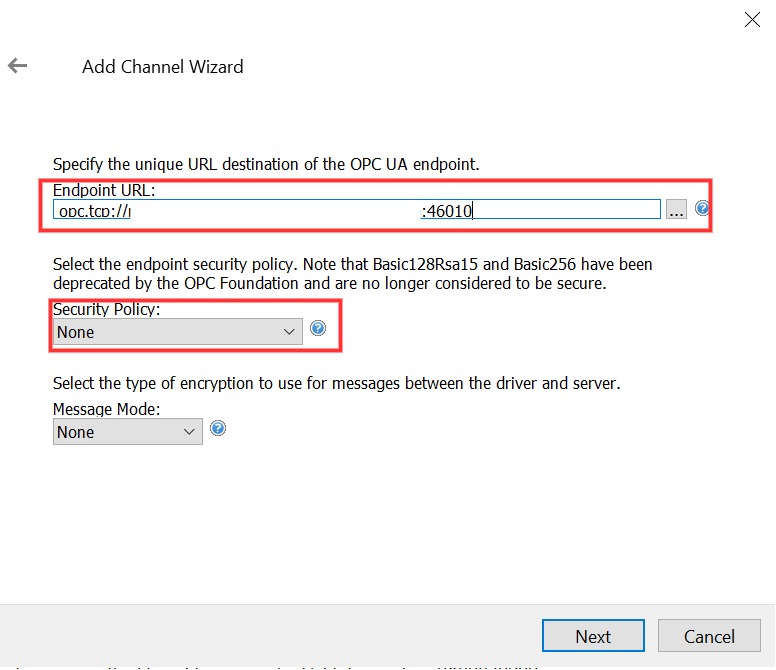Open help for the Message Mode setting

pos(218,428)
